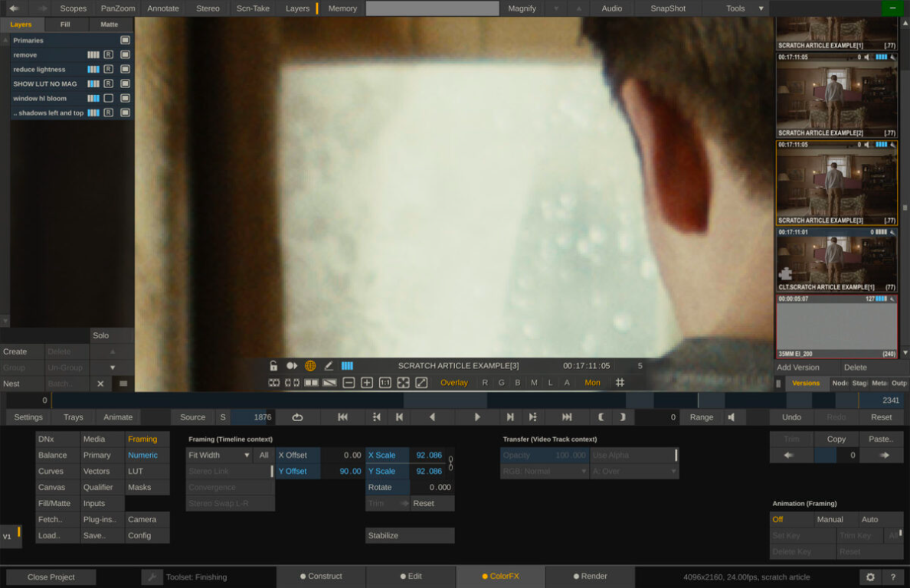Click the speaker mute icon beside Range
The width and height of the screenshot is (910, 588).
732,417
